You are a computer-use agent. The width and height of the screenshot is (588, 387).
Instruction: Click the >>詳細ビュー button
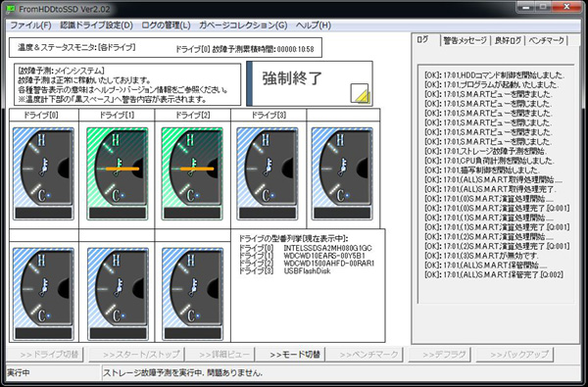tap(220, 355)
